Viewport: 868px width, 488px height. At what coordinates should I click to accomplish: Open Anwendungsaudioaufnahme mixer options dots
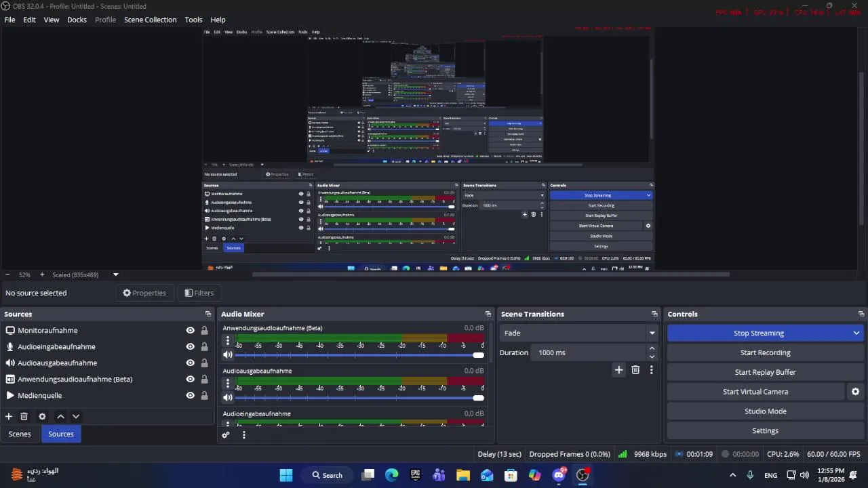(x=228, y=340)
